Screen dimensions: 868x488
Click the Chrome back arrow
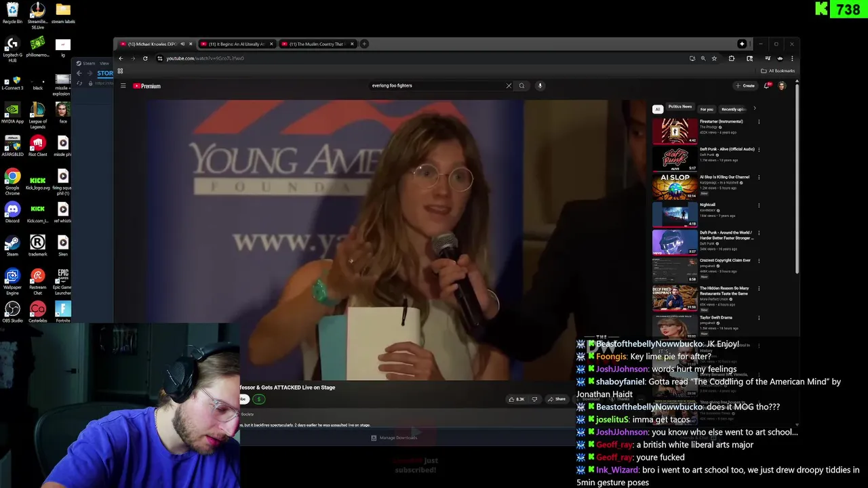(x=121, y=58)
